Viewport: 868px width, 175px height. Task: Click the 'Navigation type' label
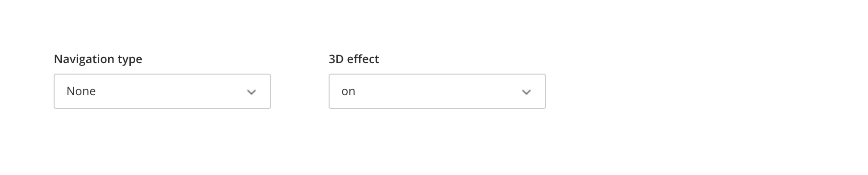click(x=98, y=59)
